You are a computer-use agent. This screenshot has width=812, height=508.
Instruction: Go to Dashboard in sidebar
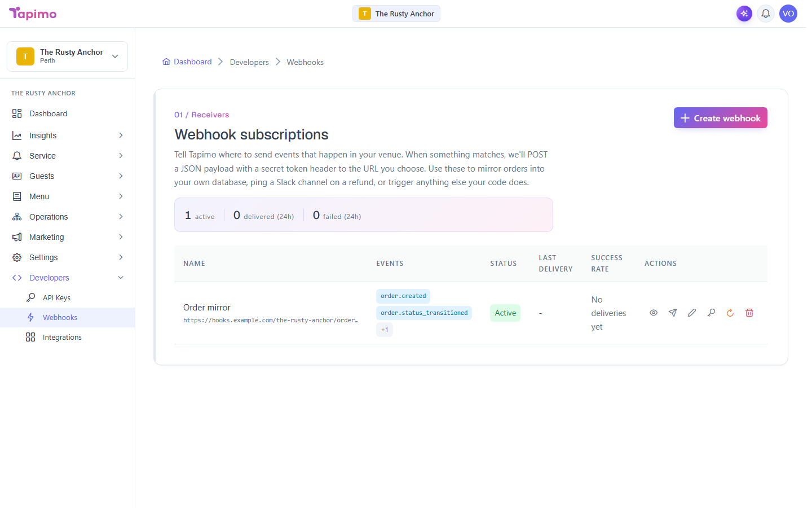[68, 113]
